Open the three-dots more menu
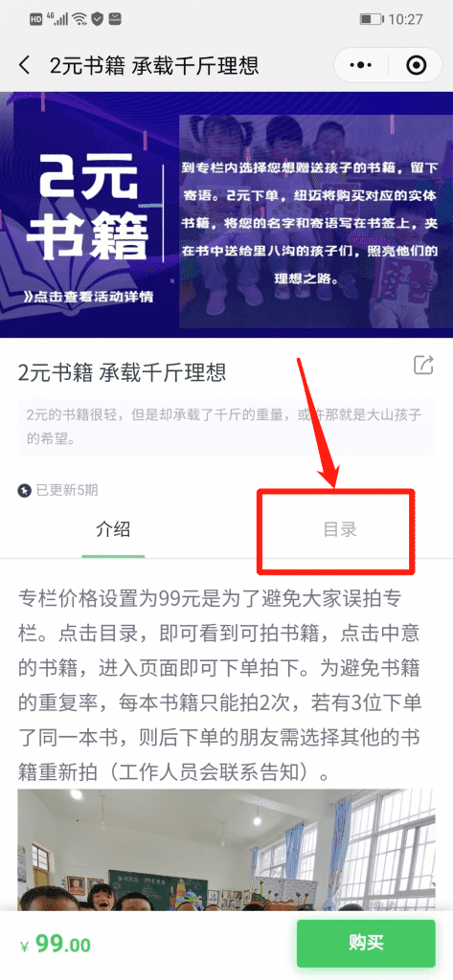This screenshot has width=453, height=980. point(360,65)
